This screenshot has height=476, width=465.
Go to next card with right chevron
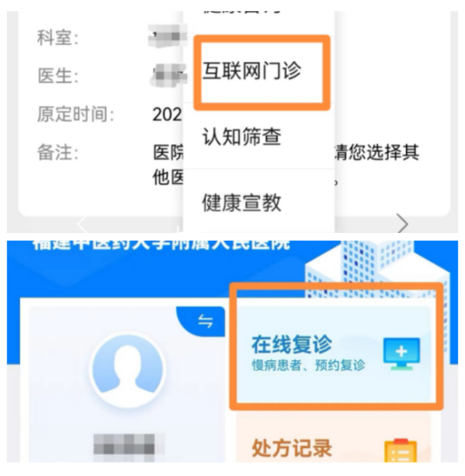[403, 223]
